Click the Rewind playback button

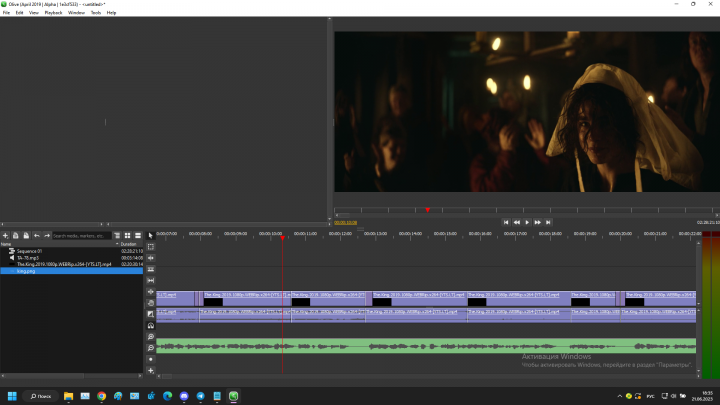pos(517,222)
